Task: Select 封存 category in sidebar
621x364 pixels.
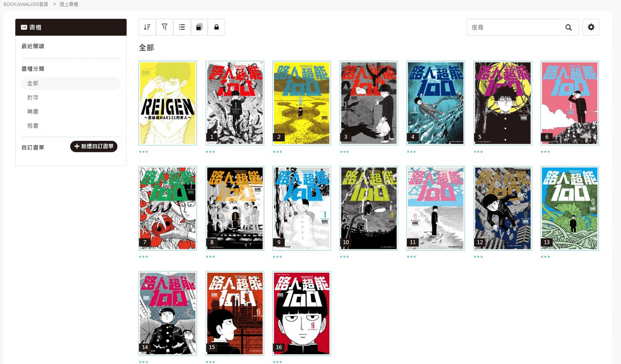Action: 33,98
